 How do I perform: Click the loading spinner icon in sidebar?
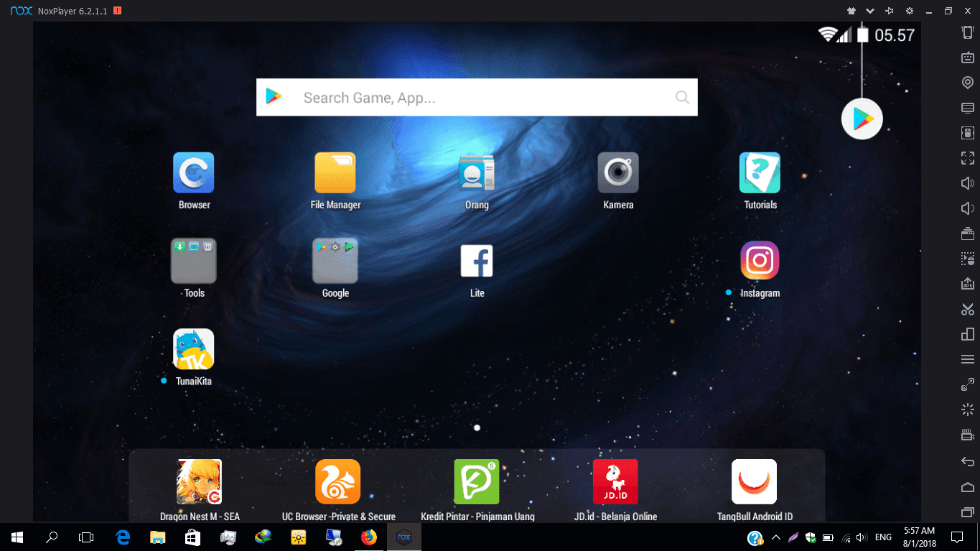[x=967, y=409]
